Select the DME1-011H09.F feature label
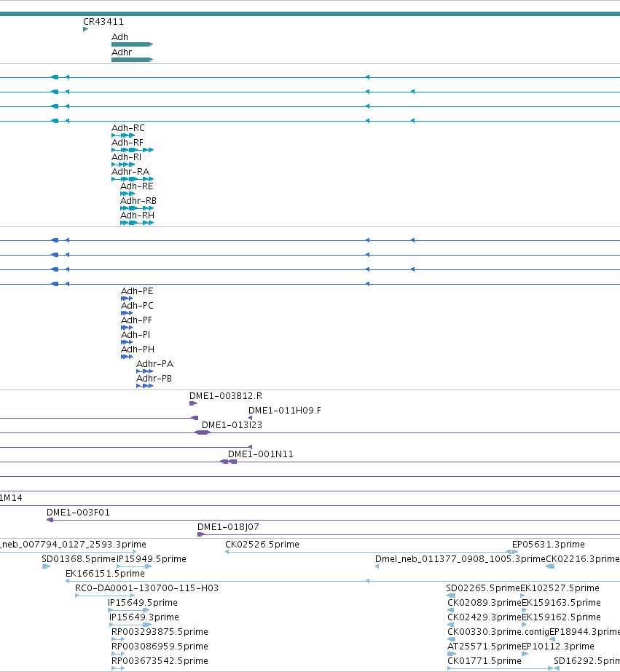Viewport: 620px width, 672px height. click(x=285, y=411)
